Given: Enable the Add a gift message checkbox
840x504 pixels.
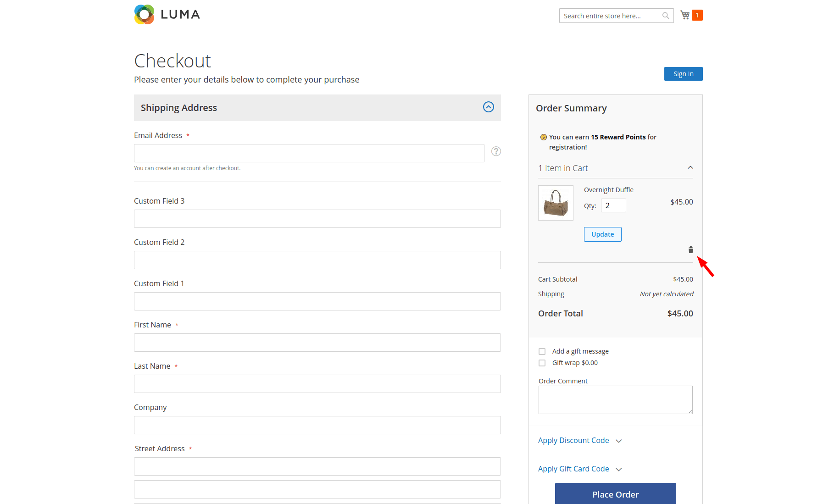Looking at the screenshot, I should point(542,352).
